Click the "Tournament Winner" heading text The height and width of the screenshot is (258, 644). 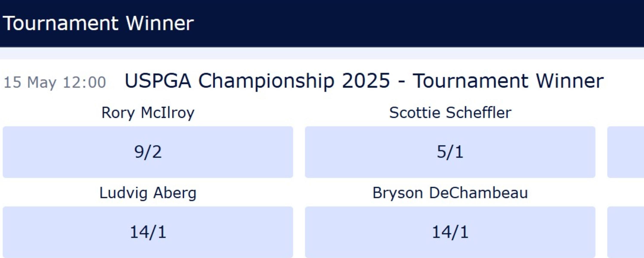pyautogui.click(x=98, y=23)
